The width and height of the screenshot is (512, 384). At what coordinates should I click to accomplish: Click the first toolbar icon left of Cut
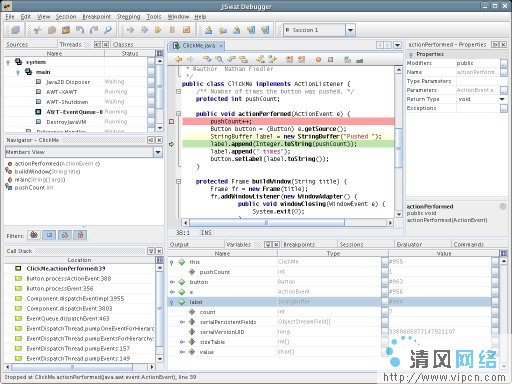(15, 30)
